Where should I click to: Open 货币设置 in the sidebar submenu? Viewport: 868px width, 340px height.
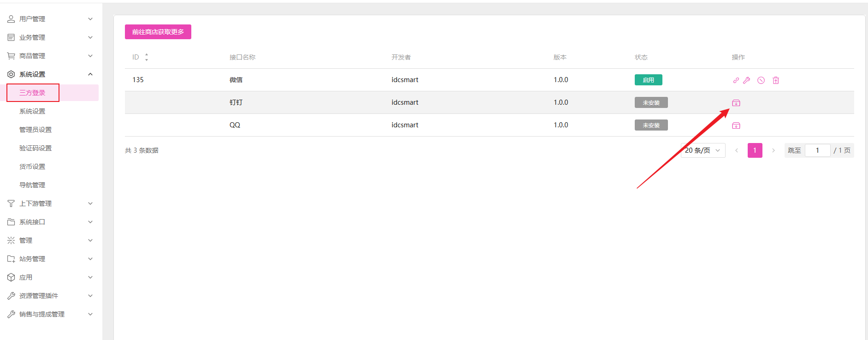tap(32, 167)
